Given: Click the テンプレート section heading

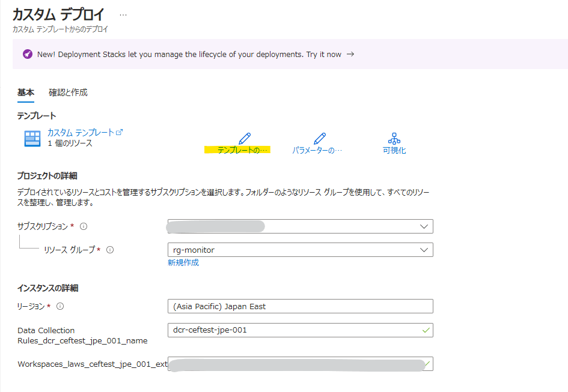Looking at the screenshot, I should (x=37, y=116).
